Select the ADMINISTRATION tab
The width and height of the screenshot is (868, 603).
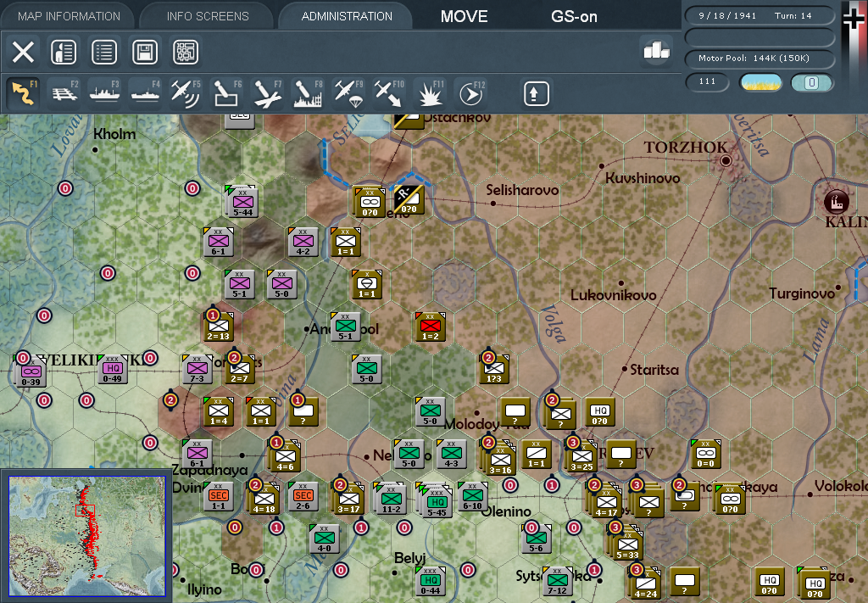click(x=347, y=16)
